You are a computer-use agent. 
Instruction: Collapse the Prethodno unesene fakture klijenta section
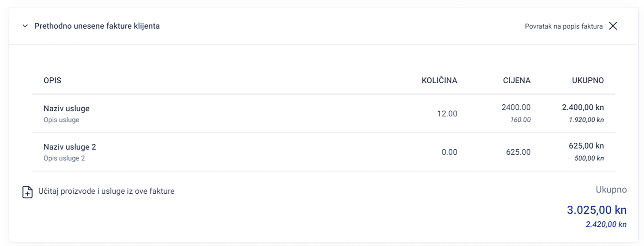coord(25,26)
